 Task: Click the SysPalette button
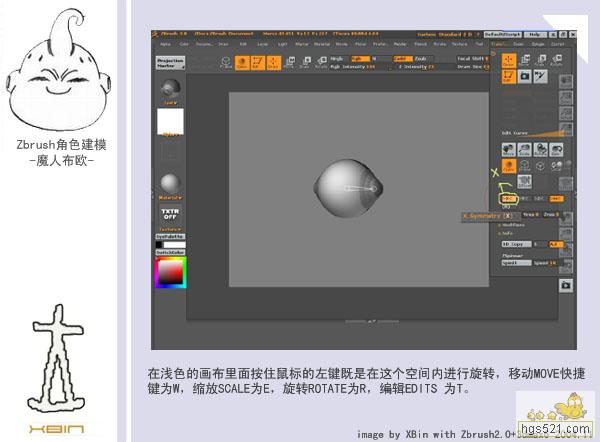170,237
